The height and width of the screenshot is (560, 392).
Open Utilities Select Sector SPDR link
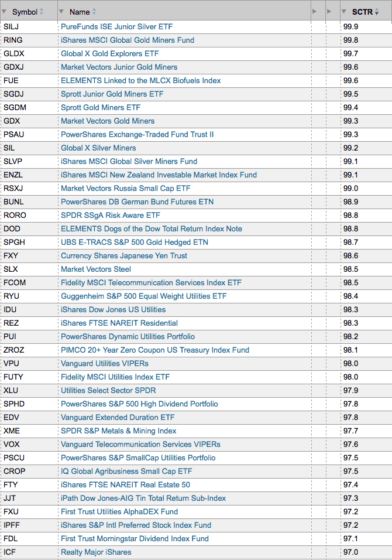108,390
